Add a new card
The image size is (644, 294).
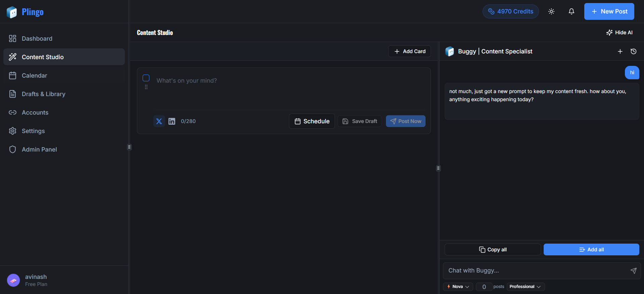coord(409,51)
